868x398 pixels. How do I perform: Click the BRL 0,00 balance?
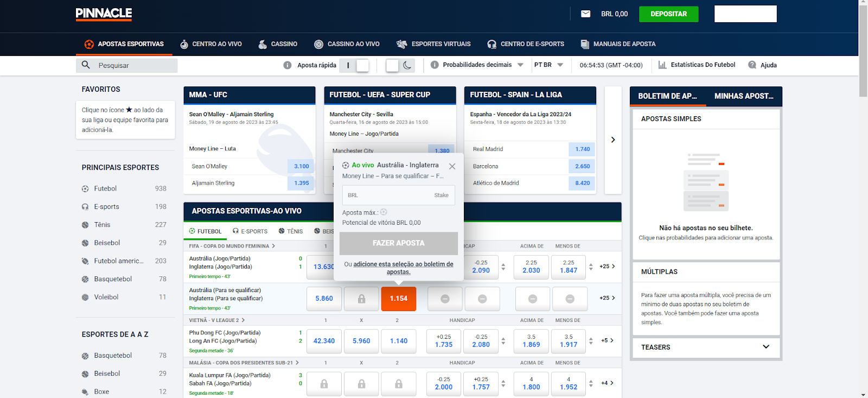(614, 14)
